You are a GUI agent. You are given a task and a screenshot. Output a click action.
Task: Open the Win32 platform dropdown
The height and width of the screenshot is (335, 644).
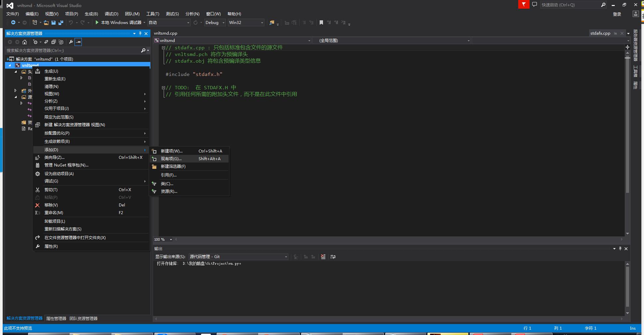point(246,23)
